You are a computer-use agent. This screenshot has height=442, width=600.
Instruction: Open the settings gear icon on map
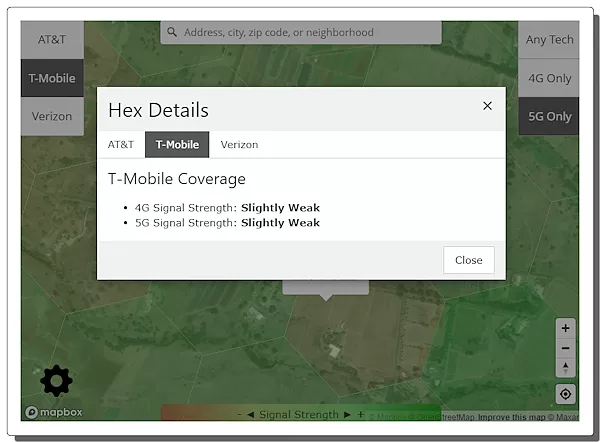[56, 380]
